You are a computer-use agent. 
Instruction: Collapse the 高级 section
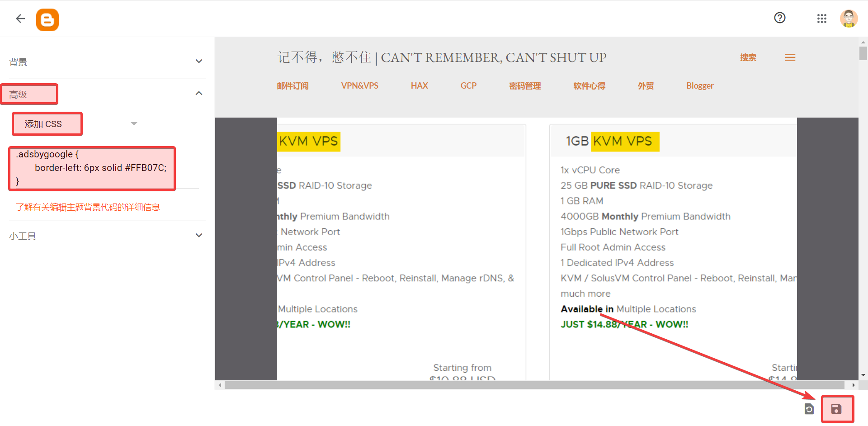[x=198, y=94]
